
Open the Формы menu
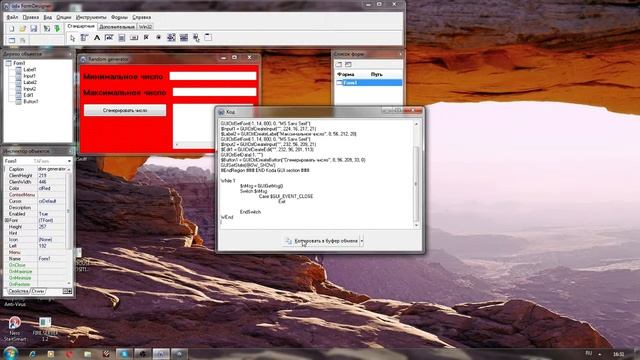pyautogui.click(x=120, y=17)
